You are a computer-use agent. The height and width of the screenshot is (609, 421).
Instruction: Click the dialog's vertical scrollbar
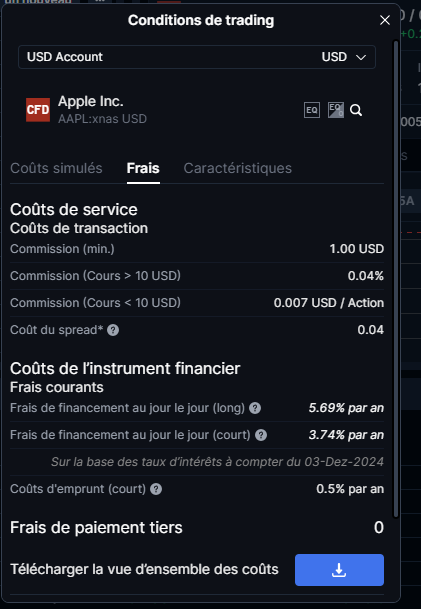pos(396,279)
